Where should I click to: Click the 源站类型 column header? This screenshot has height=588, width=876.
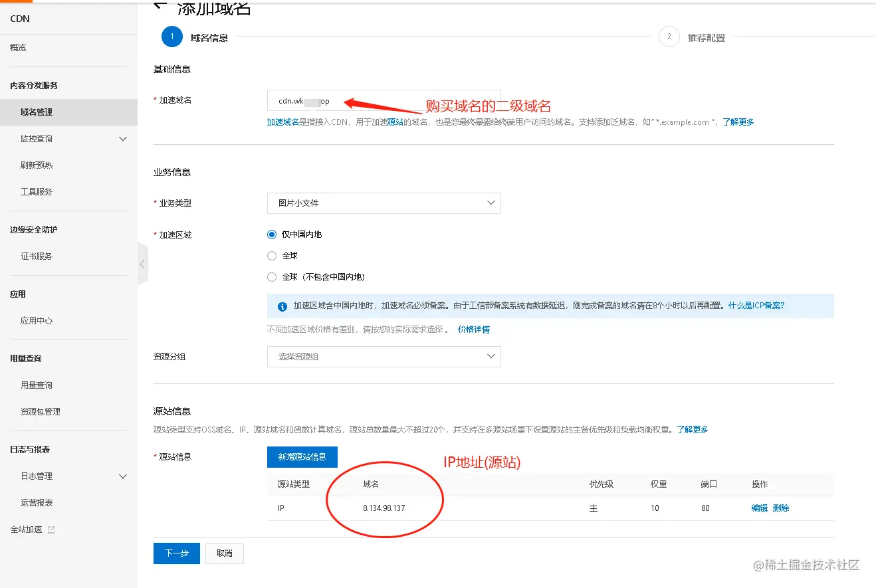294,484
